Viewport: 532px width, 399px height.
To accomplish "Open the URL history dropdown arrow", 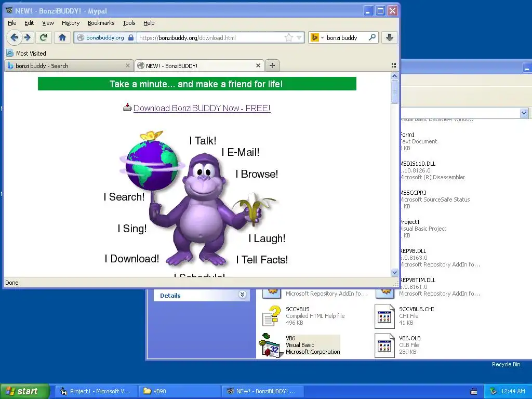I will [299, 37].
